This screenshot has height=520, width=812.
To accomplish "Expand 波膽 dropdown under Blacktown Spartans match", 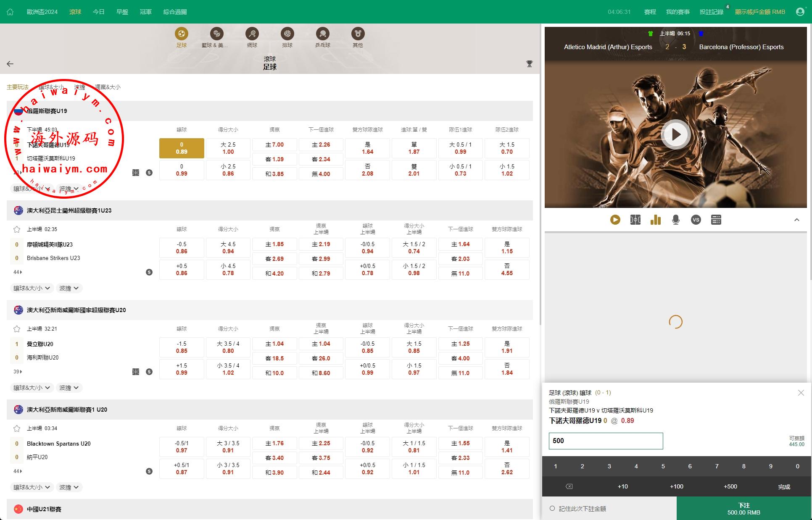I will tap(69, 487).
